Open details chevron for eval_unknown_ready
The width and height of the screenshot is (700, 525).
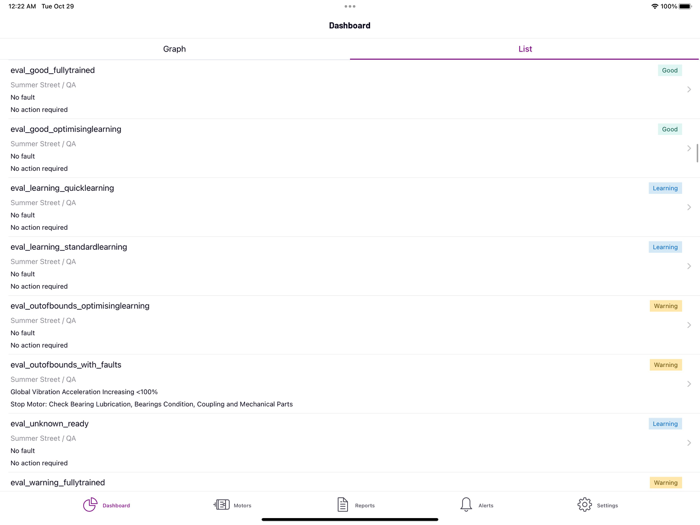coord(689,443)
